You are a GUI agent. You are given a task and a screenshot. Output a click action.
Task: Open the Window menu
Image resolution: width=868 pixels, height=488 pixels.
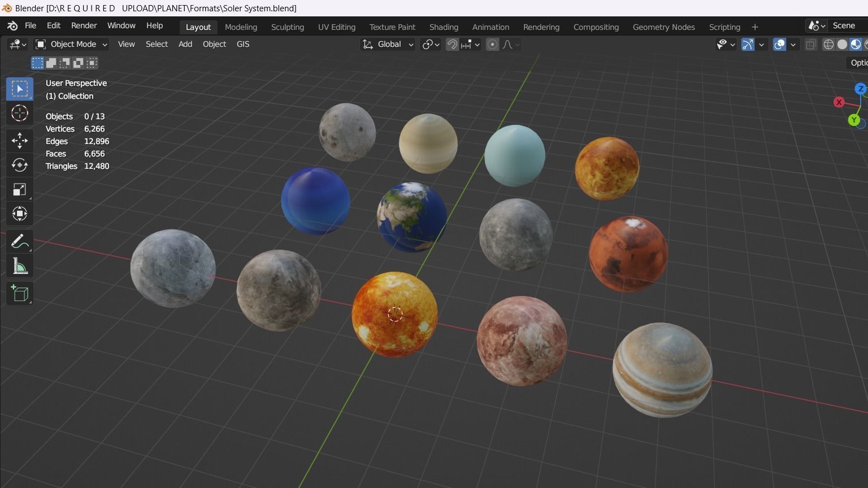point(121,26)
